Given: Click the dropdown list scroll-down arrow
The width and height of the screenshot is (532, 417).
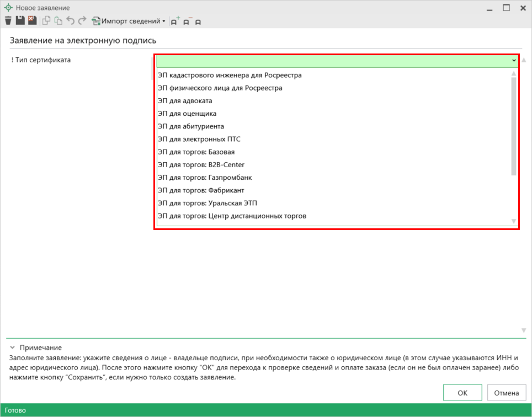Looking at the screenshot, I should (x=514, y=221).
